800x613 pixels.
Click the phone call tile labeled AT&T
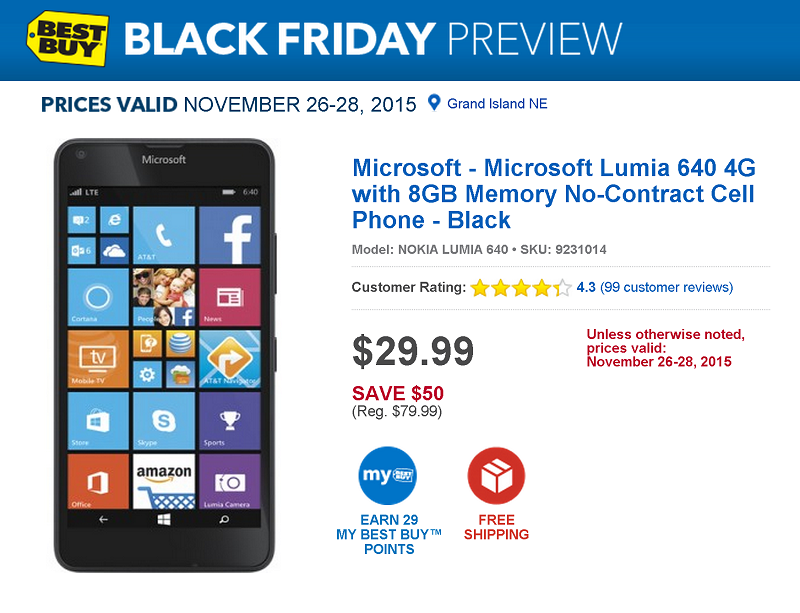(x=164, y=235)
